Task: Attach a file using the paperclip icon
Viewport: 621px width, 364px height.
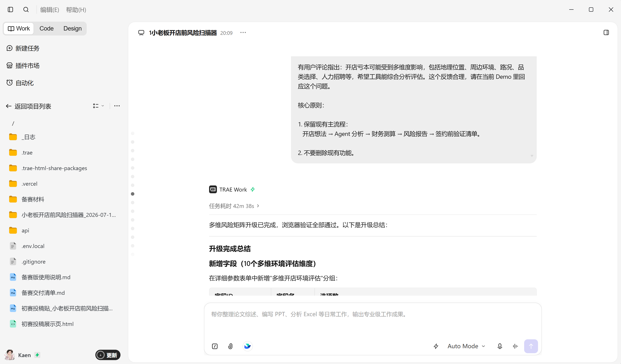Action: click(x=230, y=346)
